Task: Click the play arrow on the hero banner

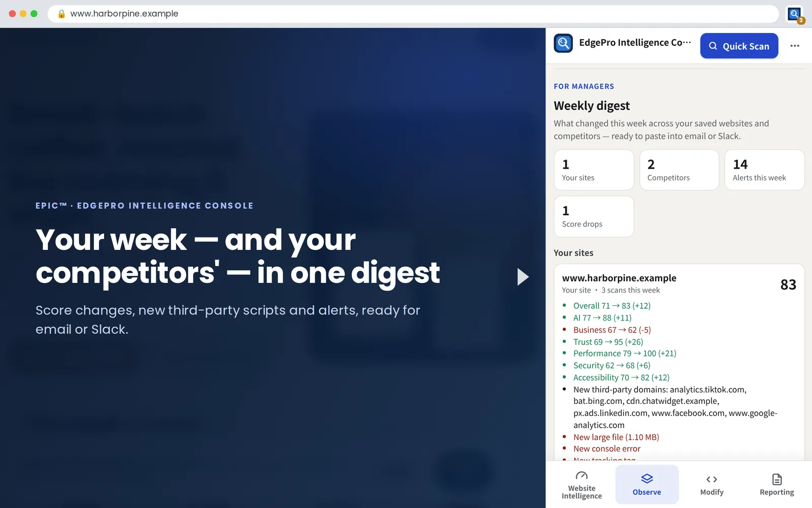Action: coord(523,277)
